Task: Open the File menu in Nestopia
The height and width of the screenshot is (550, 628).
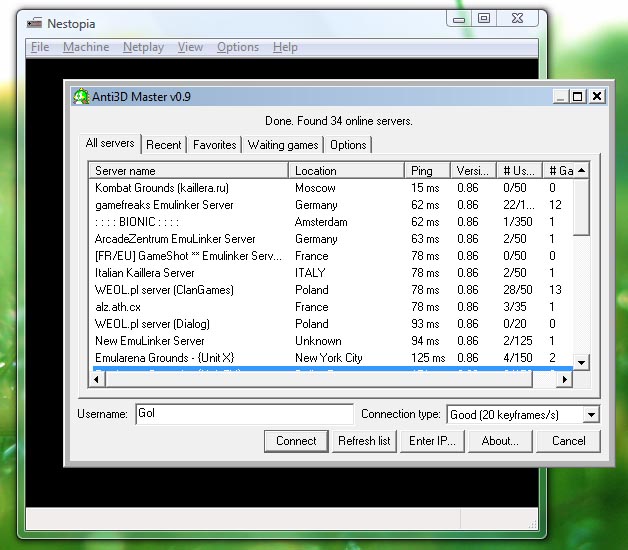Action: click(x=40, y=47)
